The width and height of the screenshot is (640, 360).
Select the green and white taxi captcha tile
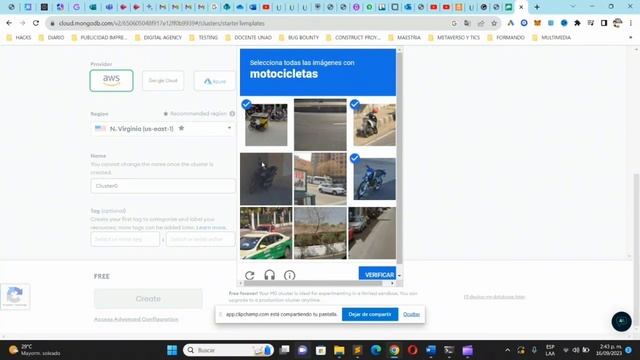(x=266, y=233)
